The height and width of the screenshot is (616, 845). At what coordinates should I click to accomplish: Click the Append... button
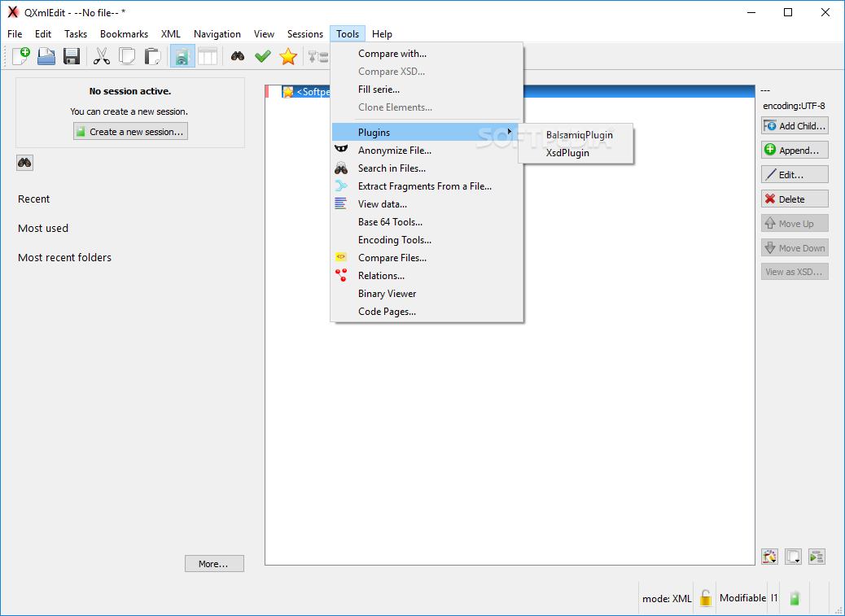click(795, 150)
